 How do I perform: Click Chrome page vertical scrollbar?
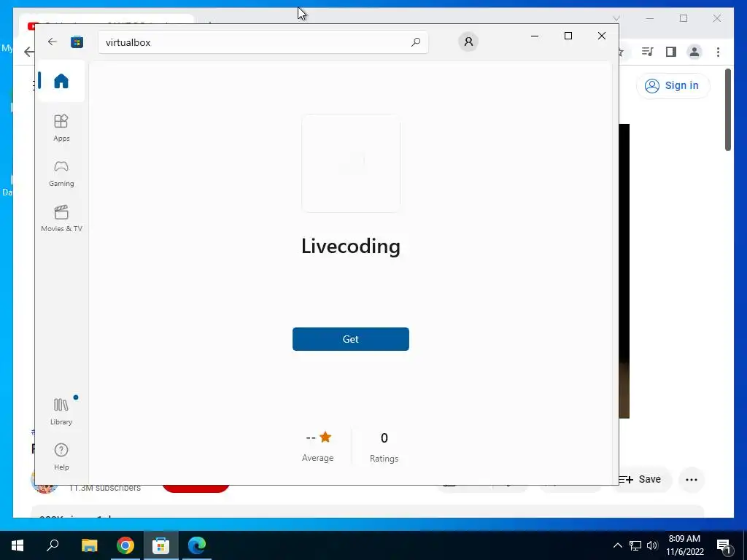pyautogui.click(x=728, y=110)
